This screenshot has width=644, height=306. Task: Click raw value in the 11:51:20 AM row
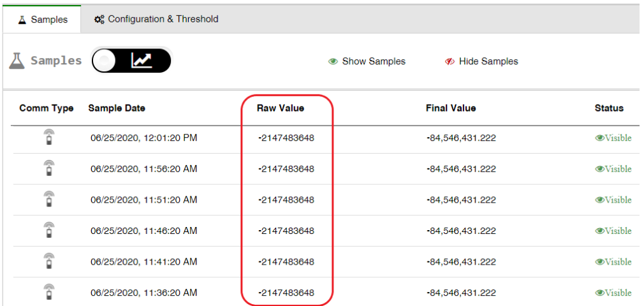click(x=286, y=200)
